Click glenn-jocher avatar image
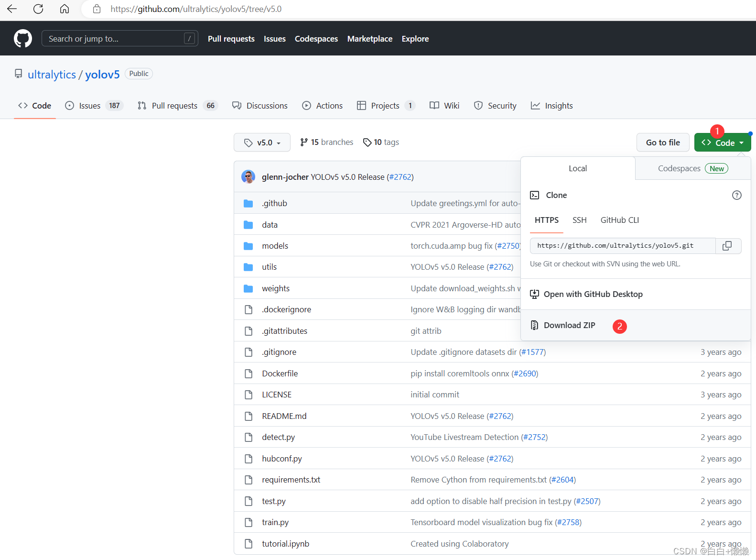Image resolution: width=756 pixels, height=560 pixels. (248, 177)
